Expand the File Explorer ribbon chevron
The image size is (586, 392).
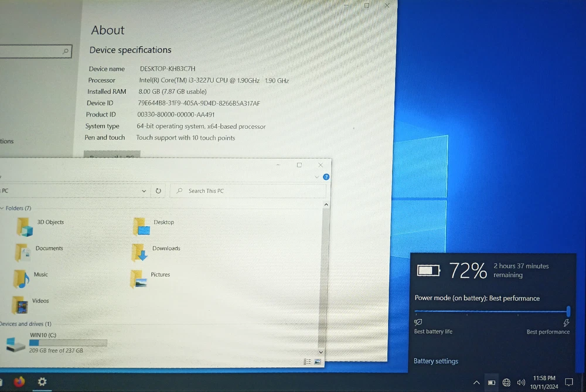(x=318, y=177)
